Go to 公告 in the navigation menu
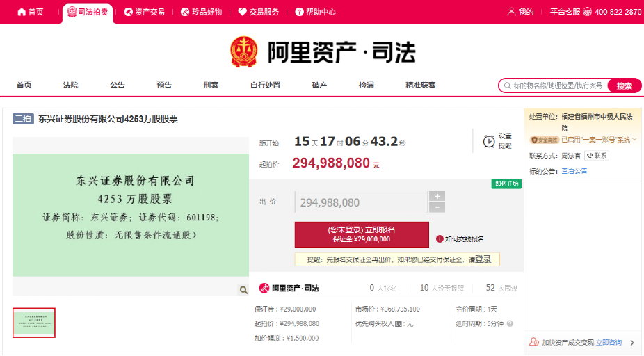The width and height of the screenshot is (644, 356). [x=118, y=85]
